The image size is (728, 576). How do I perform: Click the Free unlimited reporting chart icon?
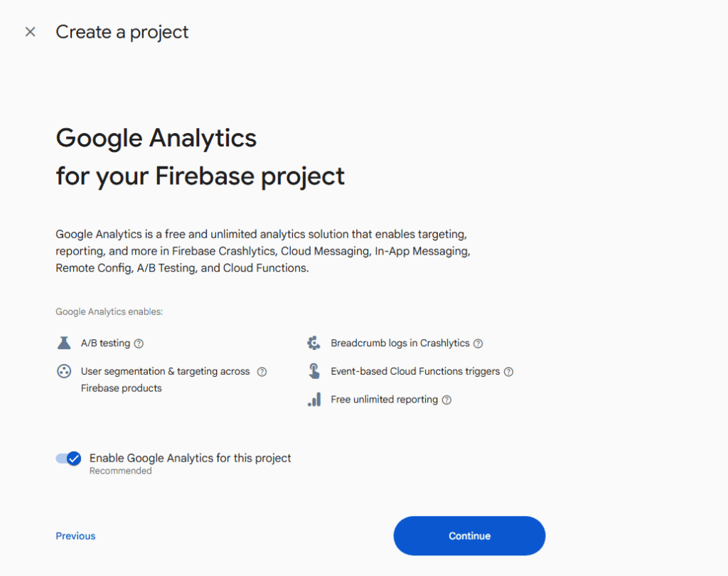314,400
